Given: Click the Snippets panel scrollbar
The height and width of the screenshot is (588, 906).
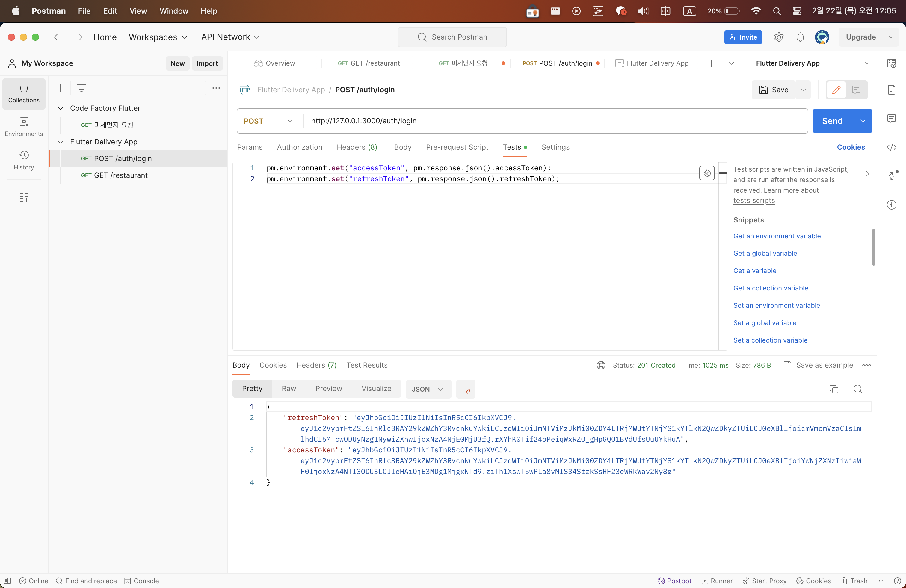Looking at the screenshot, I should pyautogui.click(x=873, y=247).
